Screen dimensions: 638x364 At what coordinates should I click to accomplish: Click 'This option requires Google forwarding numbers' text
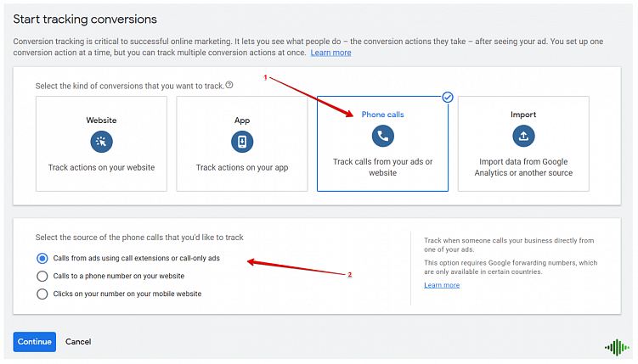511,267
